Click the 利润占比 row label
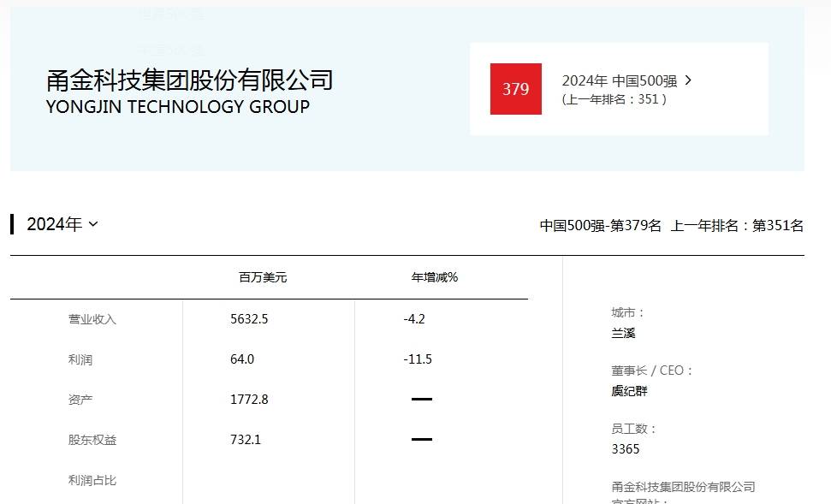 [92, 480]
